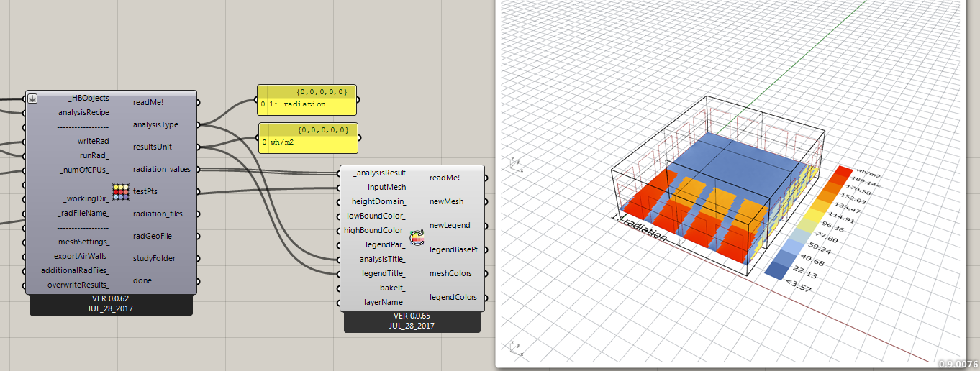Click the overwriteResults_ input parameter

[x=78, y=285]
